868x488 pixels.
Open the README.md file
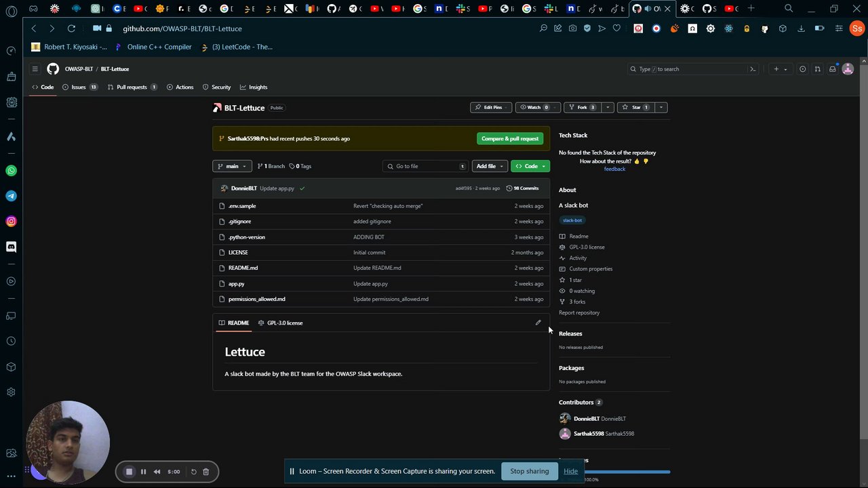(243, 268)
